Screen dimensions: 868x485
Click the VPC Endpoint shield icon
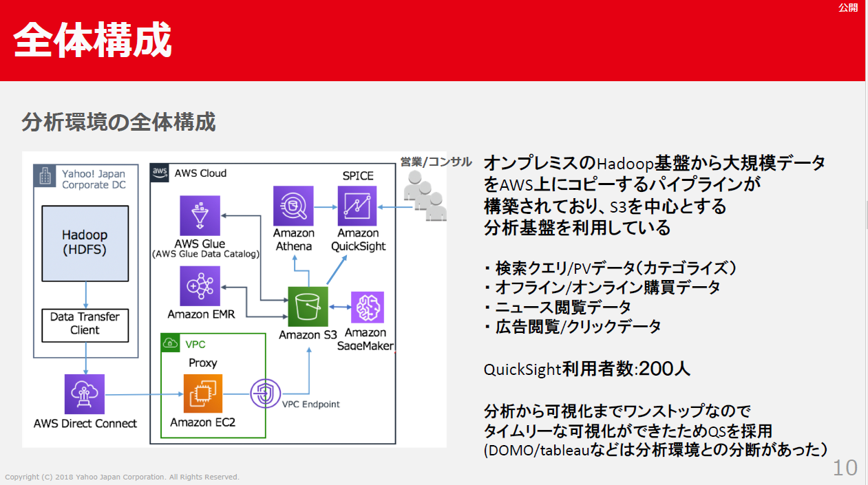click(266, 394)
